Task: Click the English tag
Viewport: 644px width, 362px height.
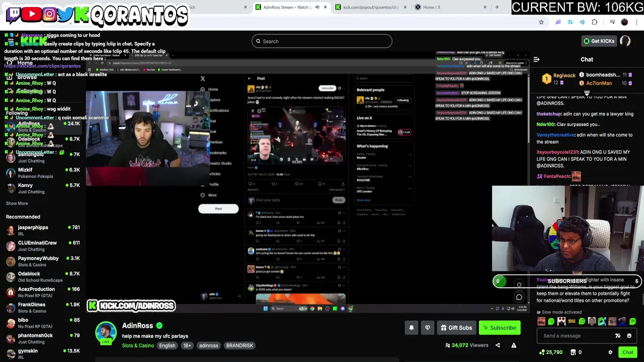Action: (x=167, y=345)
